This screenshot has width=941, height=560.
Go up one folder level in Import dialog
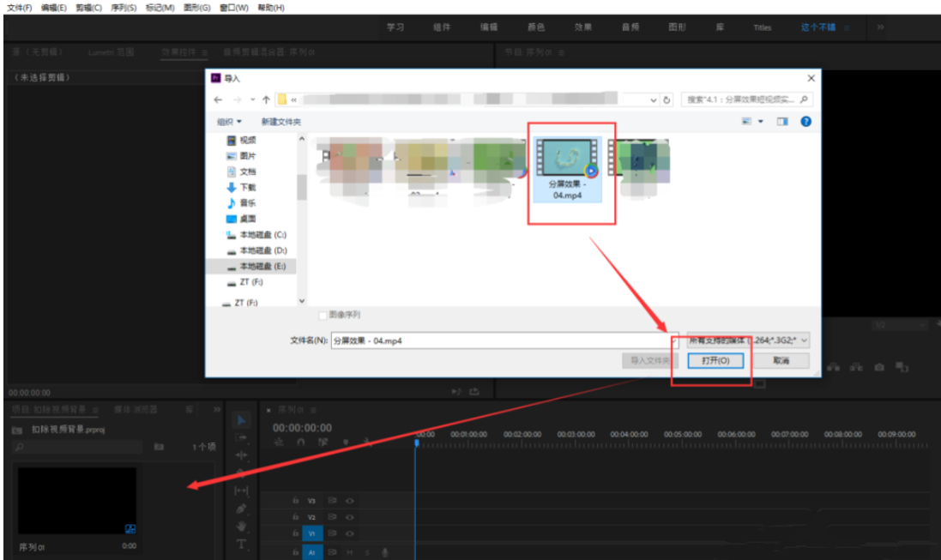[266, 99]
